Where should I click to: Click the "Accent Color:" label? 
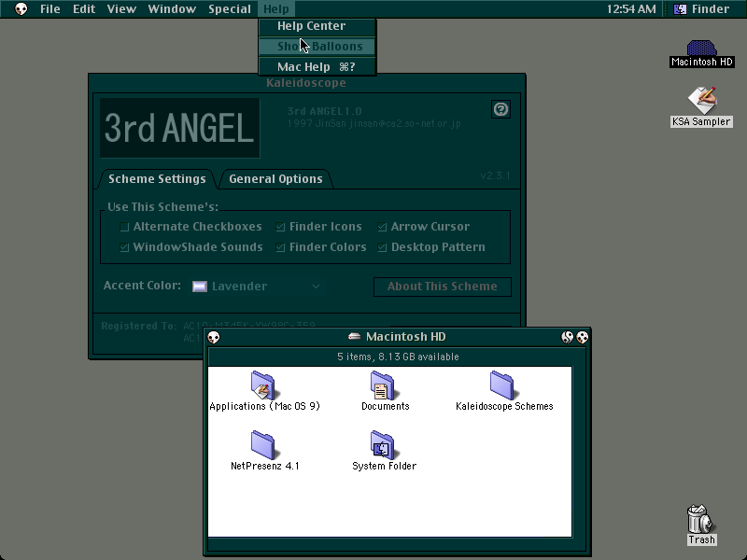coord(142,286)
